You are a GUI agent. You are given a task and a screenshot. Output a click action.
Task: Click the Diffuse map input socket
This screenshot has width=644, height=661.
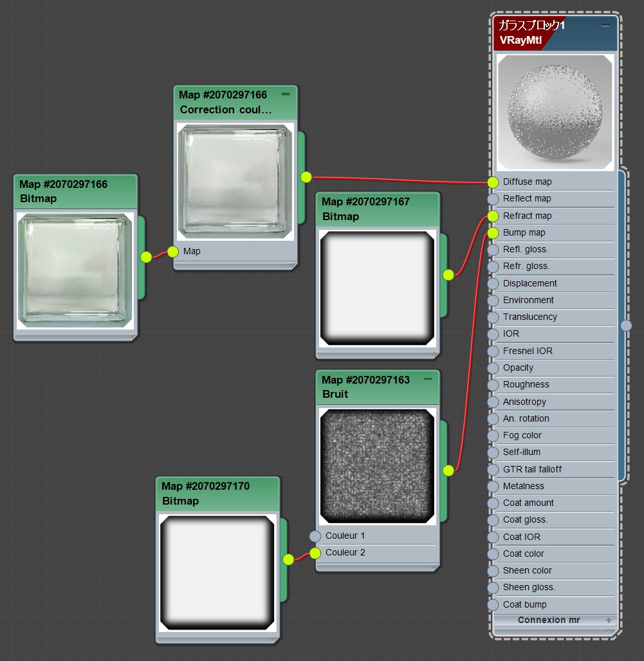click(x=493, y=182)
